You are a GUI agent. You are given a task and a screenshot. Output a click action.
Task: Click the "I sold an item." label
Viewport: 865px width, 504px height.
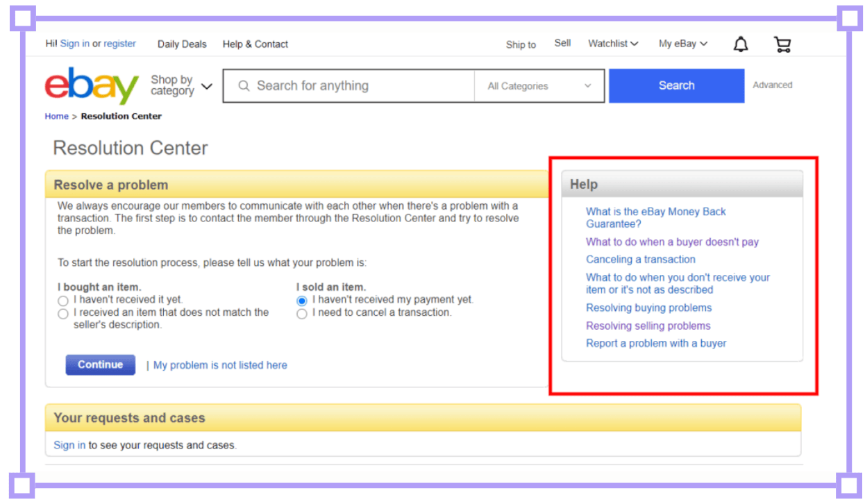(x=331, y=287)
